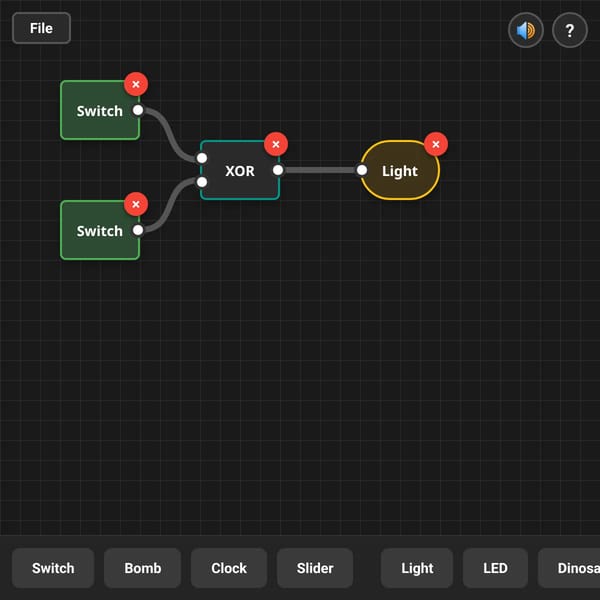
Task: Delete the lower Switch node via red X
Action: click(x=136, y=204)
